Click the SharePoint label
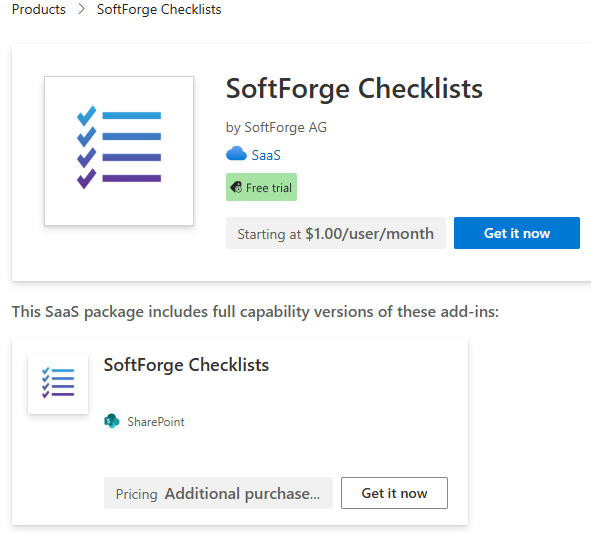The width and height of the screenshot is (591, 534). 156,422
